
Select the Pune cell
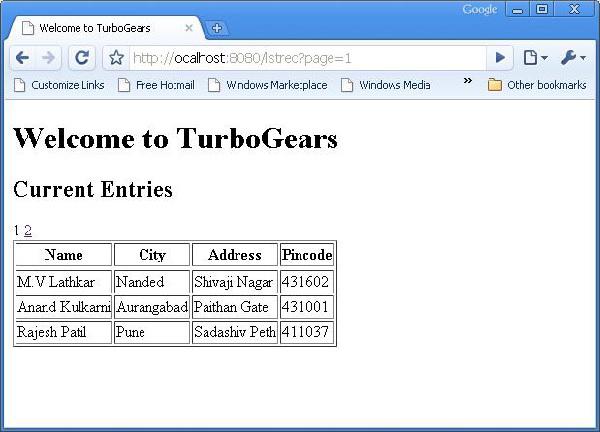pyautogui.click(x=152, y=332)
